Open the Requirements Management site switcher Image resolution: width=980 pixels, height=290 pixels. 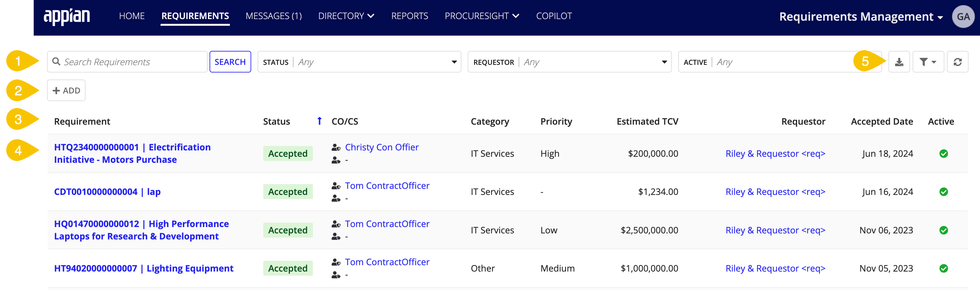[861, 16]
